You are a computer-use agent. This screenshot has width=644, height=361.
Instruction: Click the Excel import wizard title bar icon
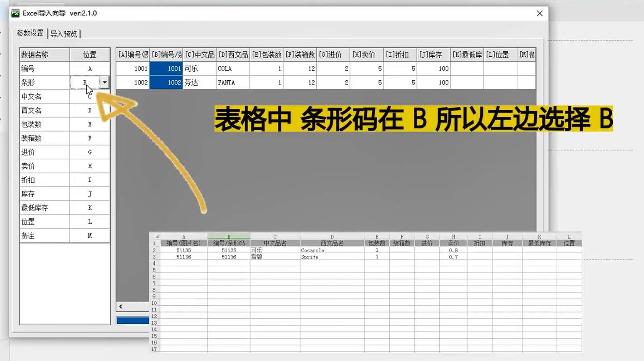[15, 13]
